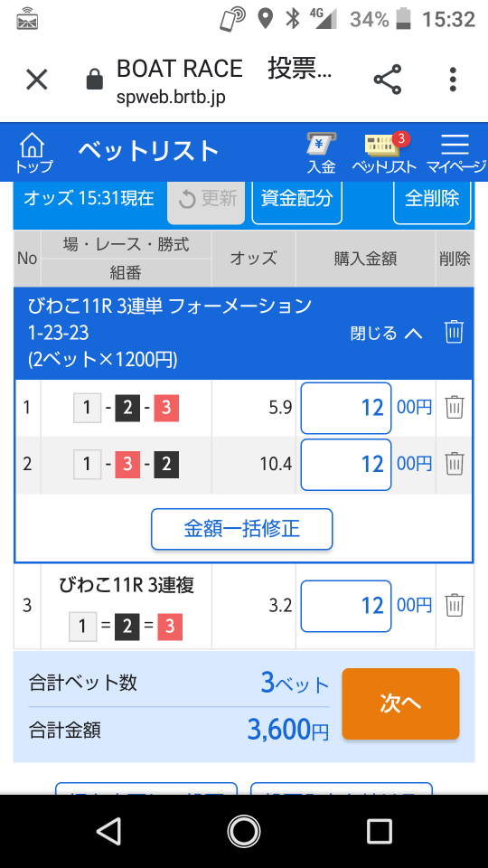Collapse formation with 閉じる chevron

pyautogui.click(x=386, y=334)
